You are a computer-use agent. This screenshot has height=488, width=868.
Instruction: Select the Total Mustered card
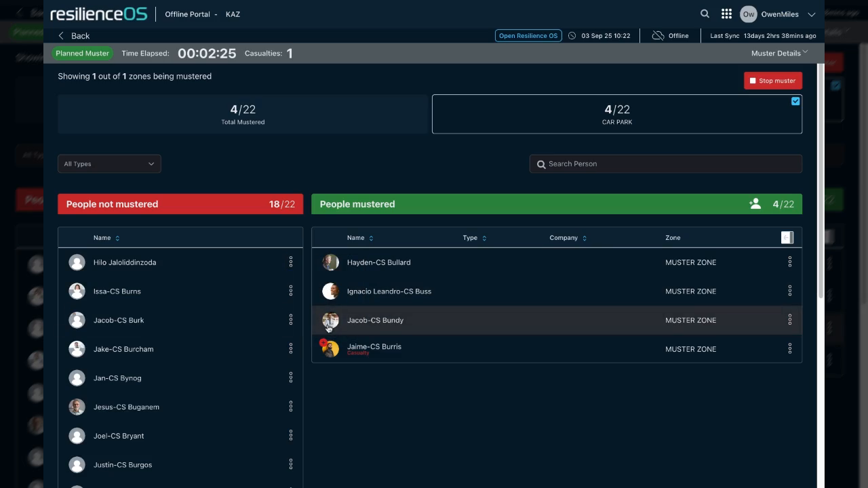243,114
